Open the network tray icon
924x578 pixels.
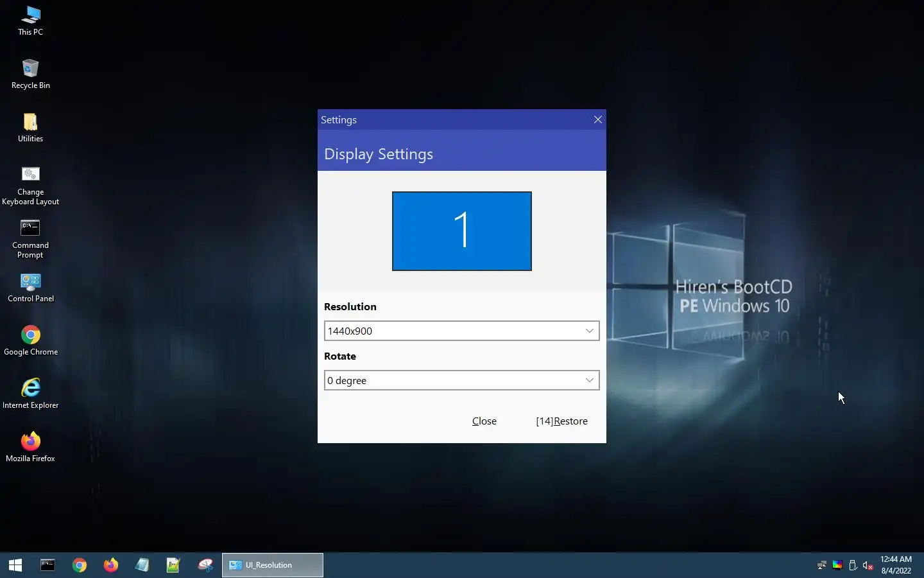[821, 565]
